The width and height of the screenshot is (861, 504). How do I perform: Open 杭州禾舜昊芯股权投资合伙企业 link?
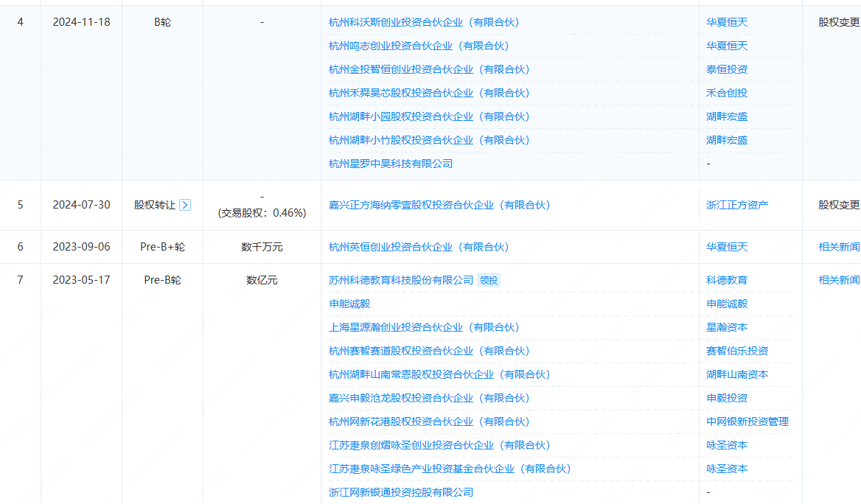pyautogui.click(x=429, y=94)
